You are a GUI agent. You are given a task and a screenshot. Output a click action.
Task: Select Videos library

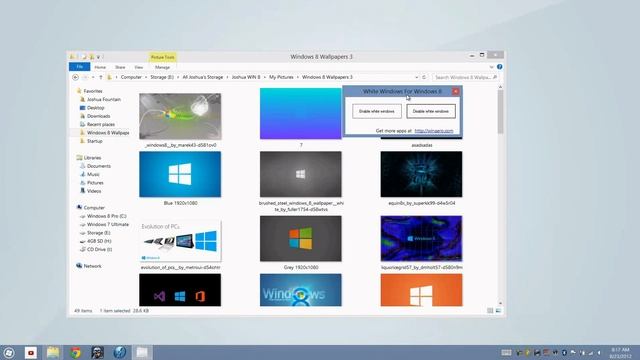(x=93, y=191)
